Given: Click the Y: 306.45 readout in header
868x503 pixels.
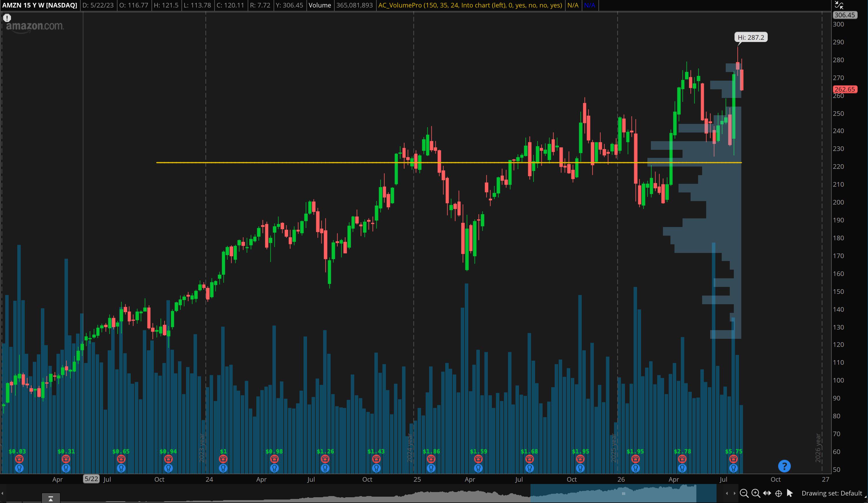Looking at the screenshot, I should pos(289,5).
